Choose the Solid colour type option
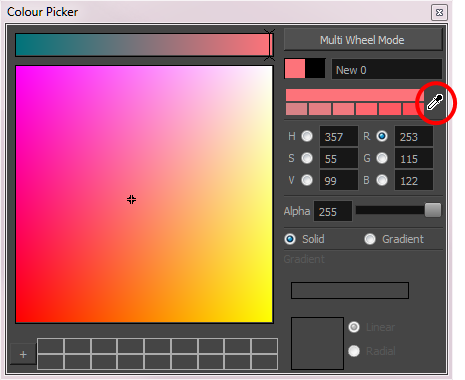465x380 pixels. 304,239
